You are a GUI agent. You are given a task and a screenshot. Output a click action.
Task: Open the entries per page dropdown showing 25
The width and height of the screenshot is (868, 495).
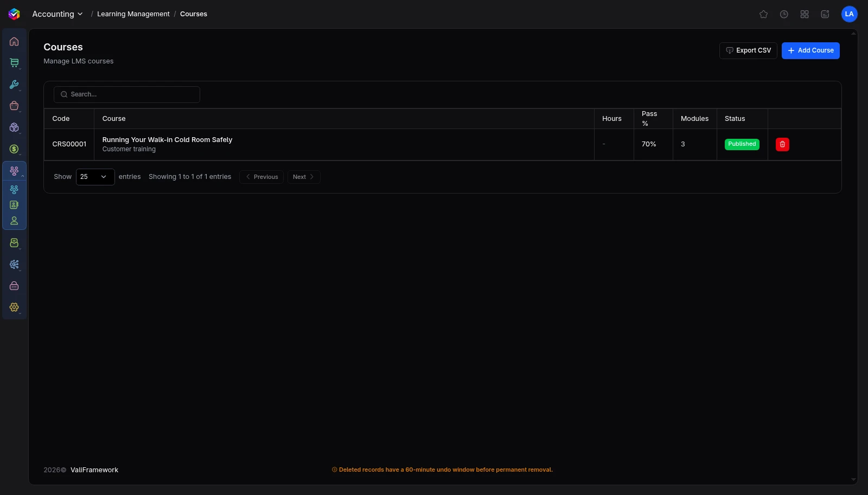click(95, 177)
